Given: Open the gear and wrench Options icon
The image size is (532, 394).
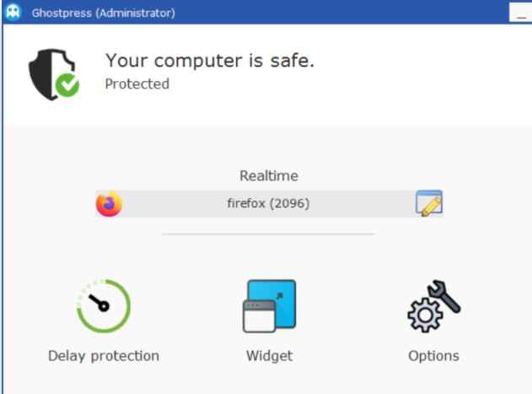Looking at the screenshot, I should [x=433, y=306].
